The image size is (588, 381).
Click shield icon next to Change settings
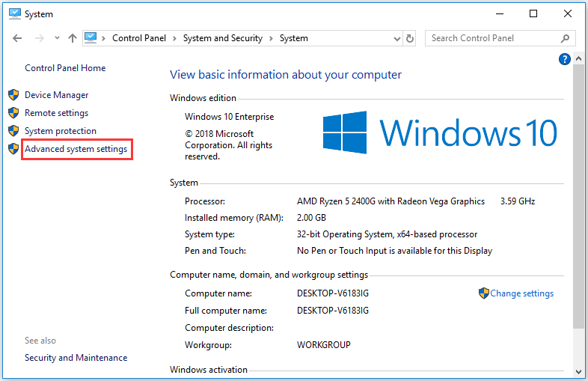484,293
